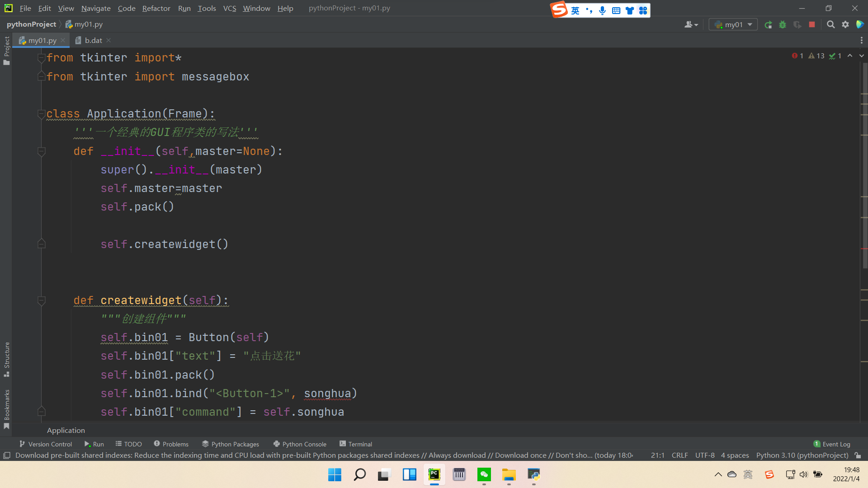
Task: Open the Structure tool window
Action: point(6,360)
